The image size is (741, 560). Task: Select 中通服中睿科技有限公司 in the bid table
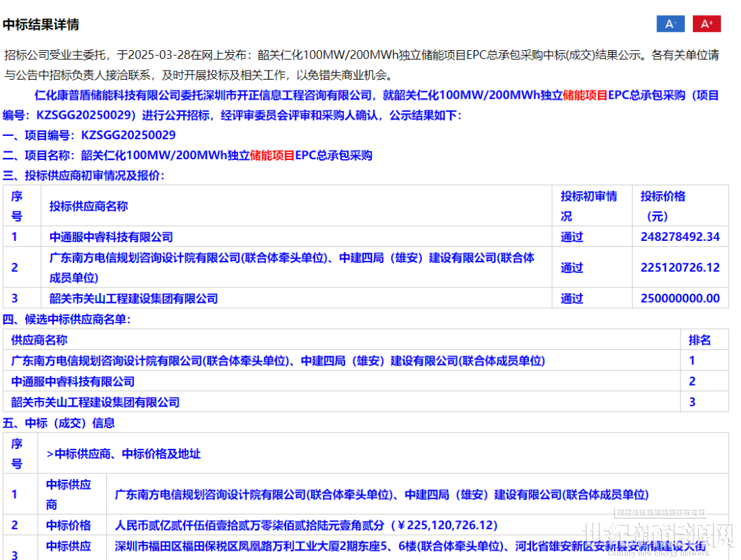(111, 237)
